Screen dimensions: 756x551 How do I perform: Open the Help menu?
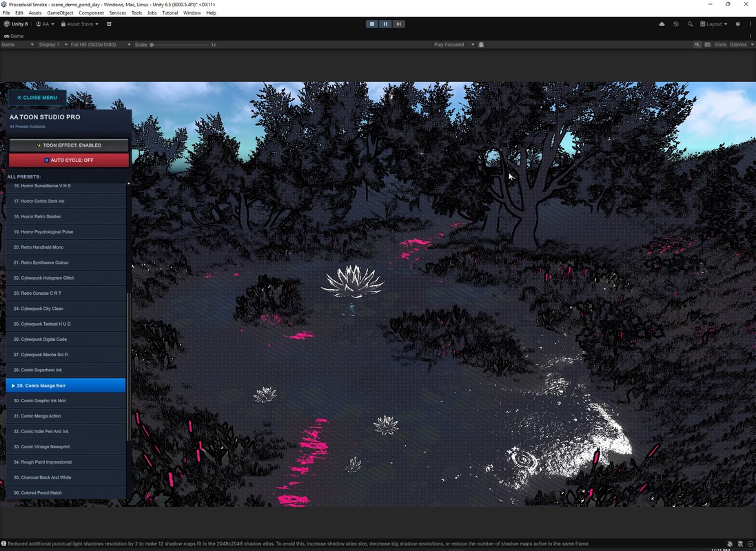pyautogui.click(x=211, y=13)
